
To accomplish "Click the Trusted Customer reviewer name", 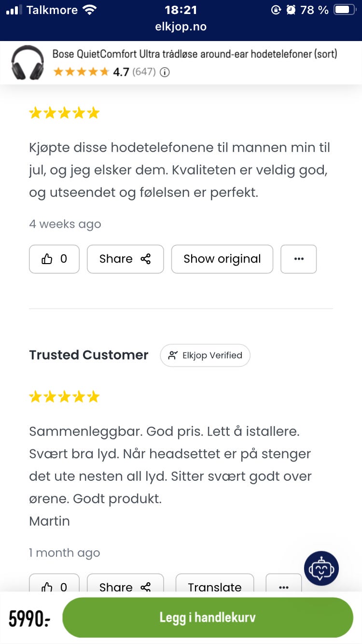I will (x=88, y=355).
